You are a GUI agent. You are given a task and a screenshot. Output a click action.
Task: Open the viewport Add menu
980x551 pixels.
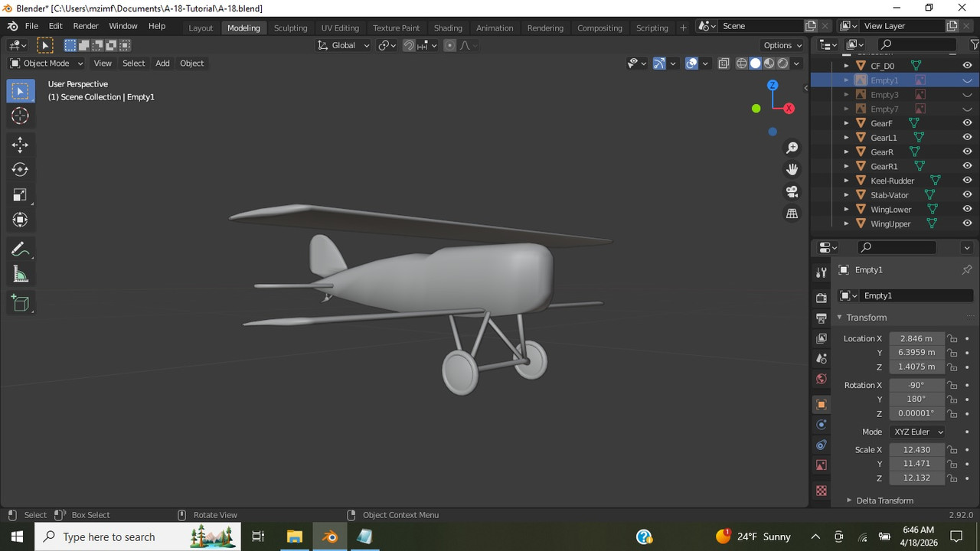click(x=162, y=64)
